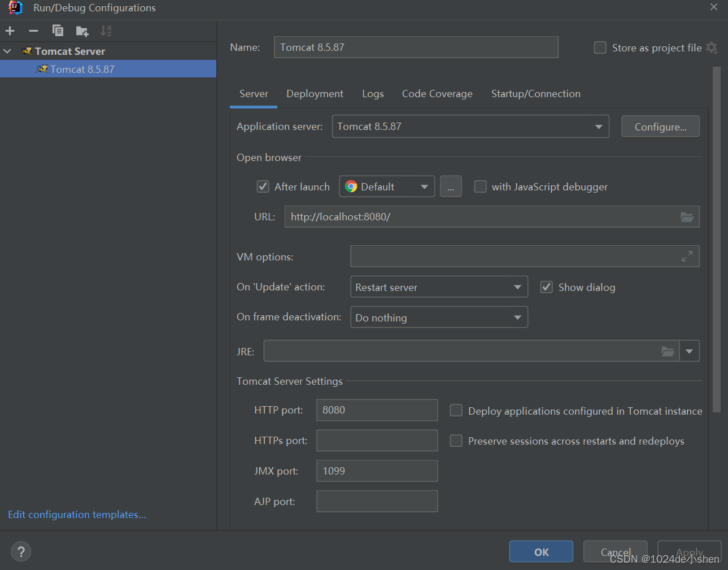Toggle Show dialog checkbox
Image resolution: width=728 pixels, height=570 pixels.
(x=546, y=287)
